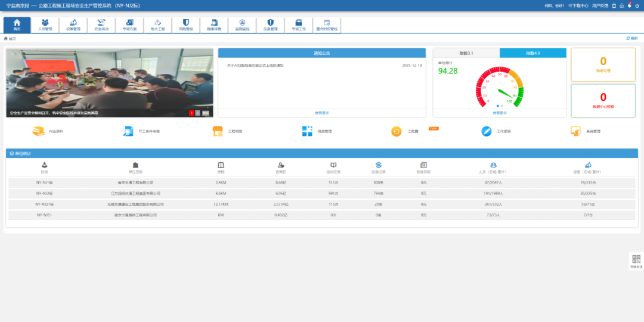The width and height of the screenshot is (644, 322).
Task: Select the NY-NJ21标 row label
Action: point(44,204)
